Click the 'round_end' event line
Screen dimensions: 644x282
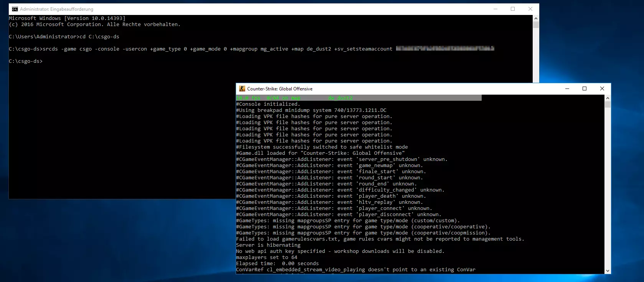click(x=327, y=184)
